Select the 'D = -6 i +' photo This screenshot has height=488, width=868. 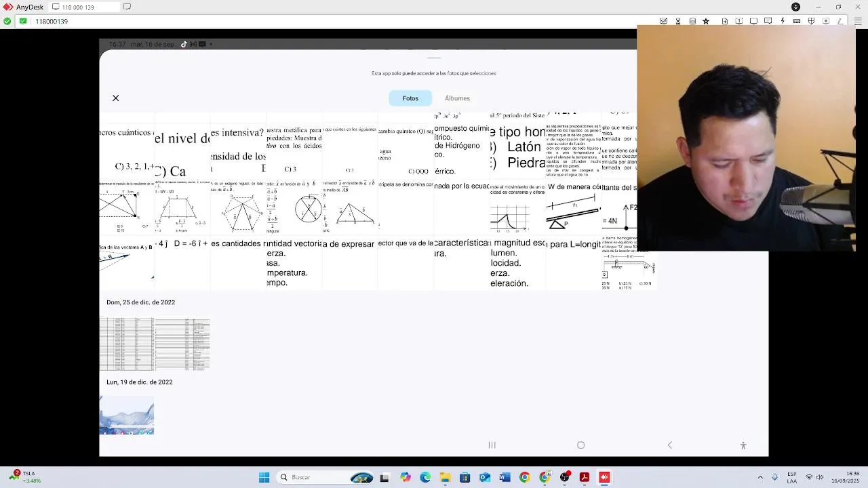click(182, 263)
